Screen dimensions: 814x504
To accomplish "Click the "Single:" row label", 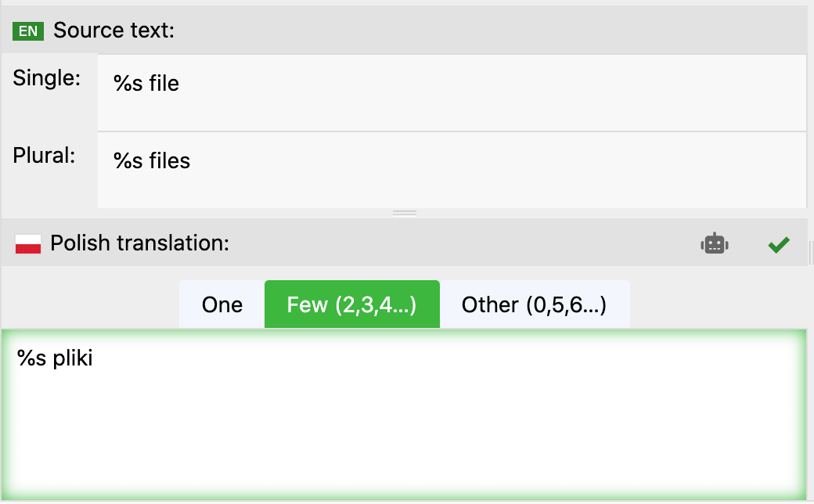I will [x=47, y=78].
